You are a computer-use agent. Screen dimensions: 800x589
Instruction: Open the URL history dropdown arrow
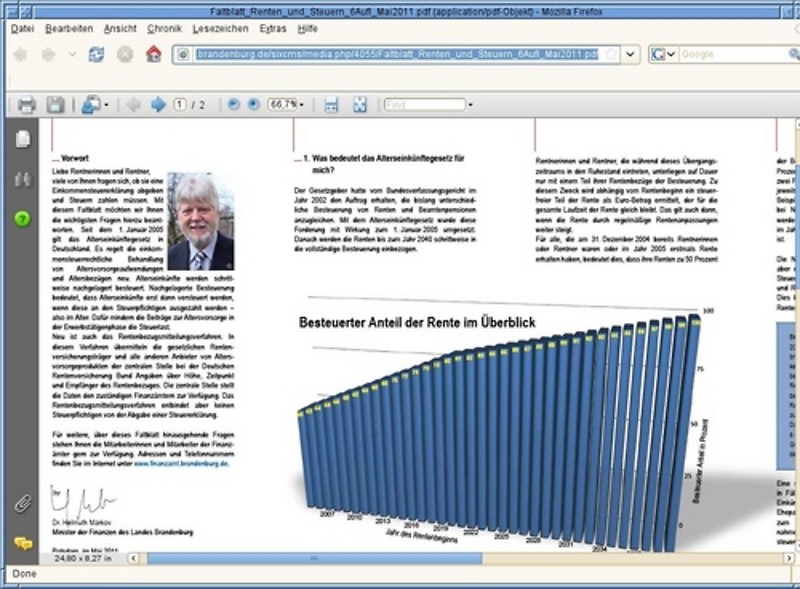click(631, 54)
